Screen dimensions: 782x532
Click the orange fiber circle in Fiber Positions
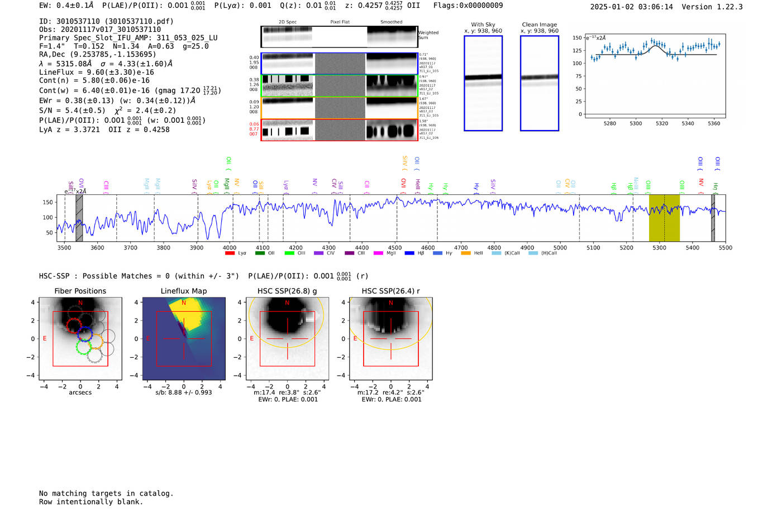pos(96,342)
